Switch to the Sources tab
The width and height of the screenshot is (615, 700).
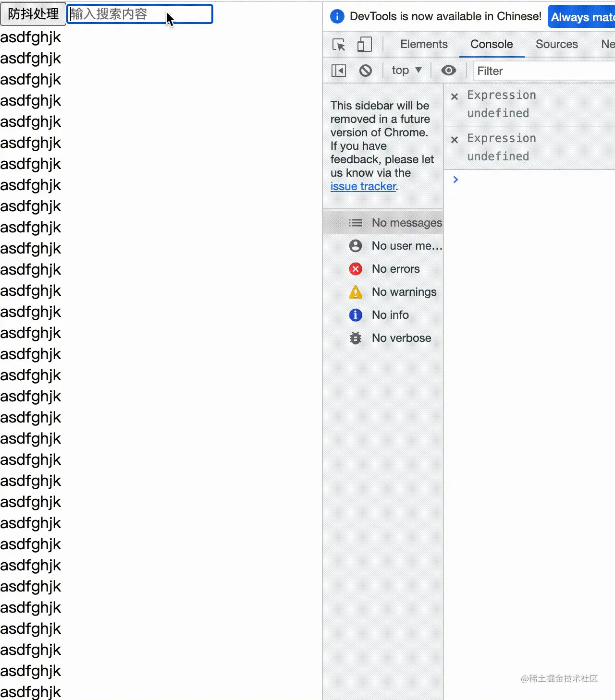[557, 44]
